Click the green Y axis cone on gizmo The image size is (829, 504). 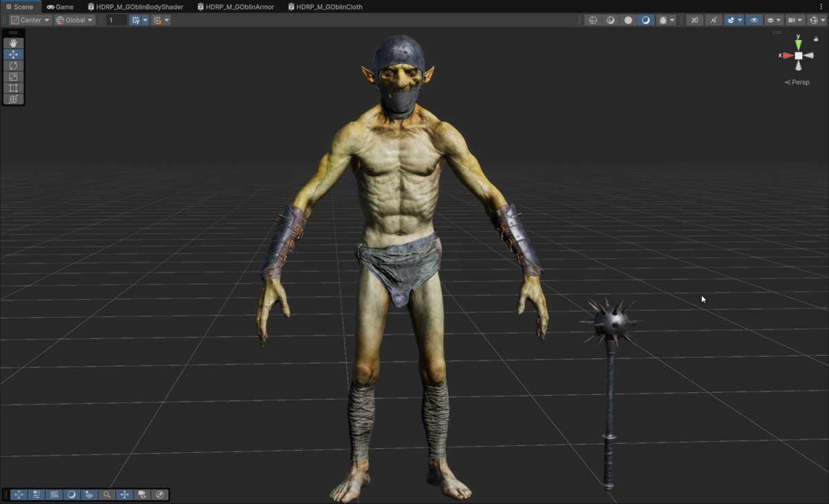click(x=799, y=45)
